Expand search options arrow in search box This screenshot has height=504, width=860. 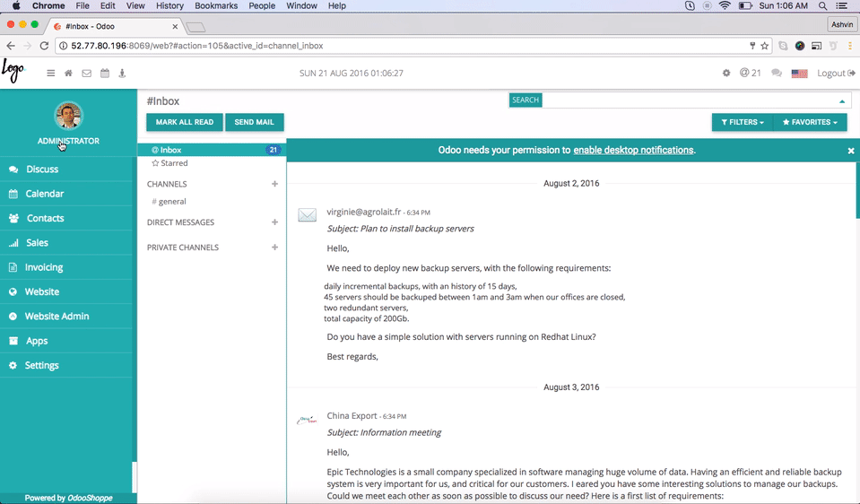(842, 101)
